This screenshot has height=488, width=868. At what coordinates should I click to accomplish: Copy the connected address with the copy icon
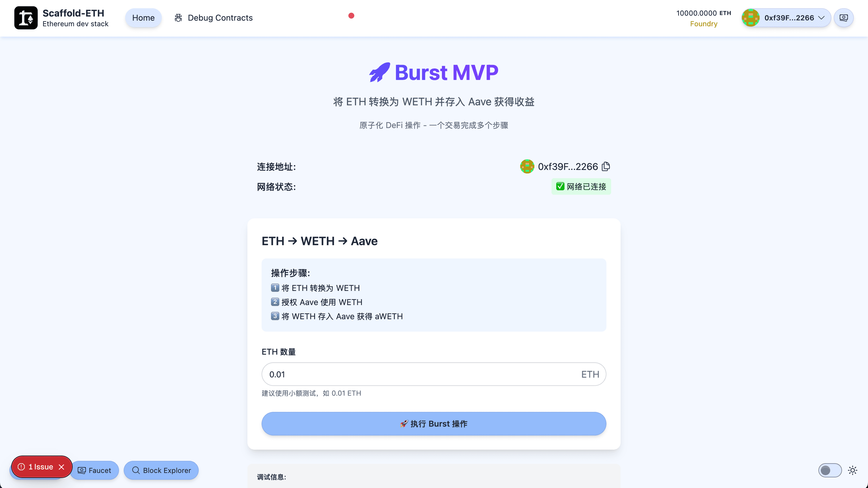pos(606,166)
